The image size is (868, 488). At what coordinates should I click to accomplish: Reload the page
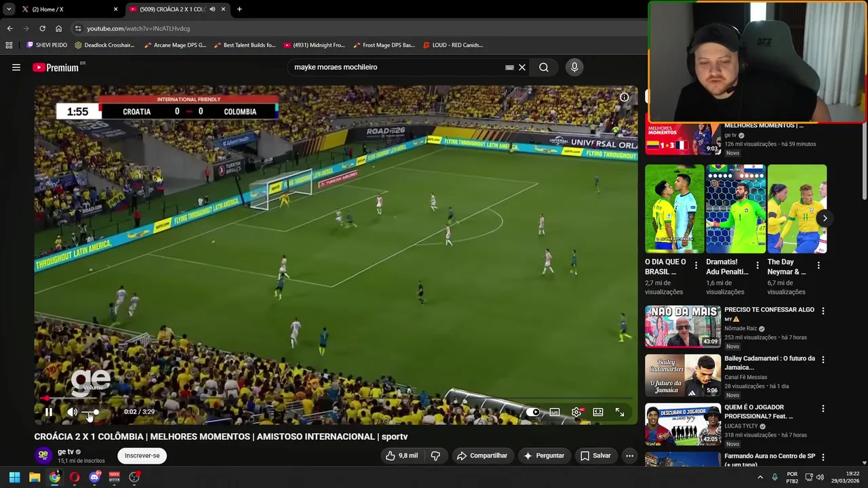[x=42, y=28]
